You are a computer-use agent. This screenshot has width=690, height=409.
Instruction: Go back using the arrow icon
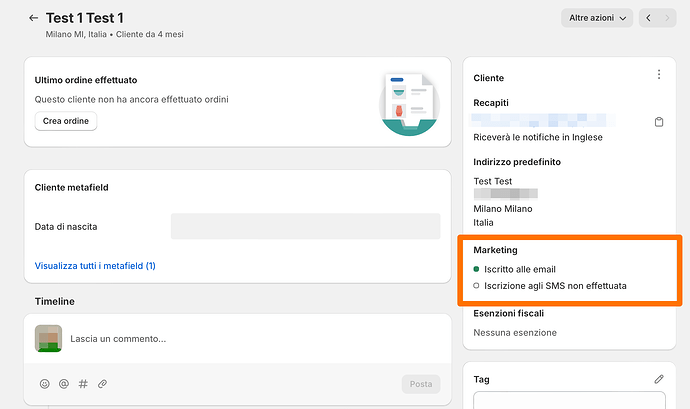pos(34,18)
